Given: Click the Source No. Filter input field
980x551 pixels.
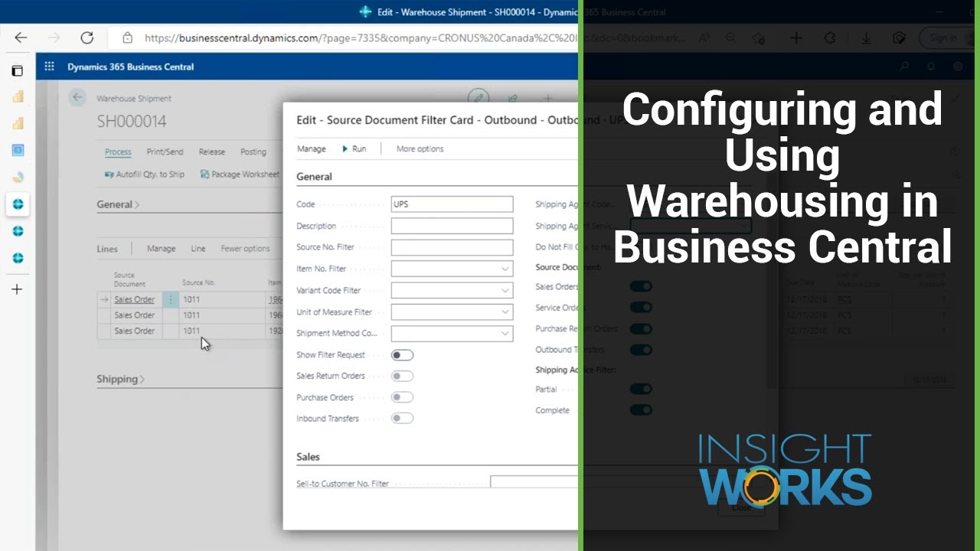Looking at the screenshot, I should coord(452,247).
